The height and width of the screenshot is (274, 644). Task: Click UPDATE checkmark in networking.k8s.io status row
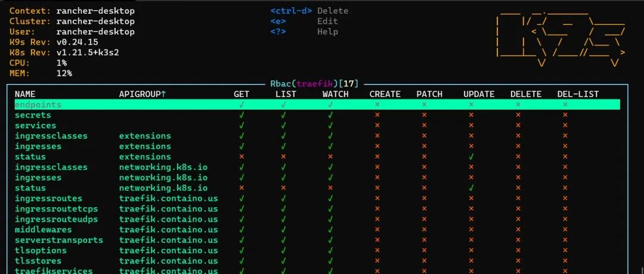(472, 188)
